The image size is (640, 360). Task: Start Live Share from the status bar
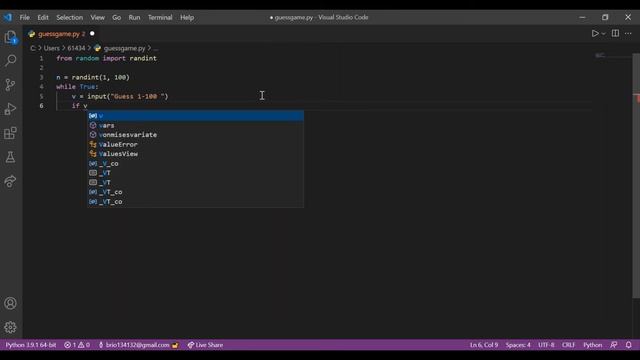click(205, 345)
